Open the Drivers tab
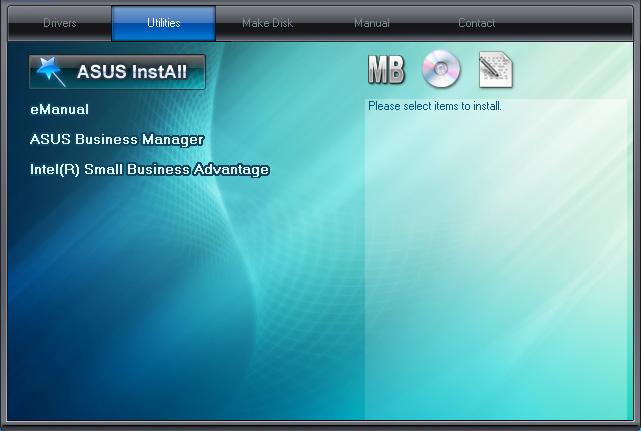 (x=60, y=23)
